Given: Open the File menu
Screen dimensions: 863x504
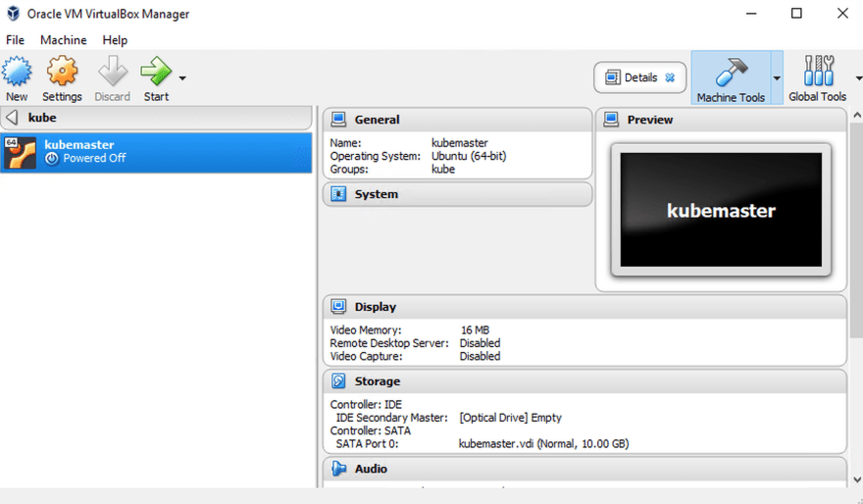Looking at the screenshot, I should click(x=15, y=40).
